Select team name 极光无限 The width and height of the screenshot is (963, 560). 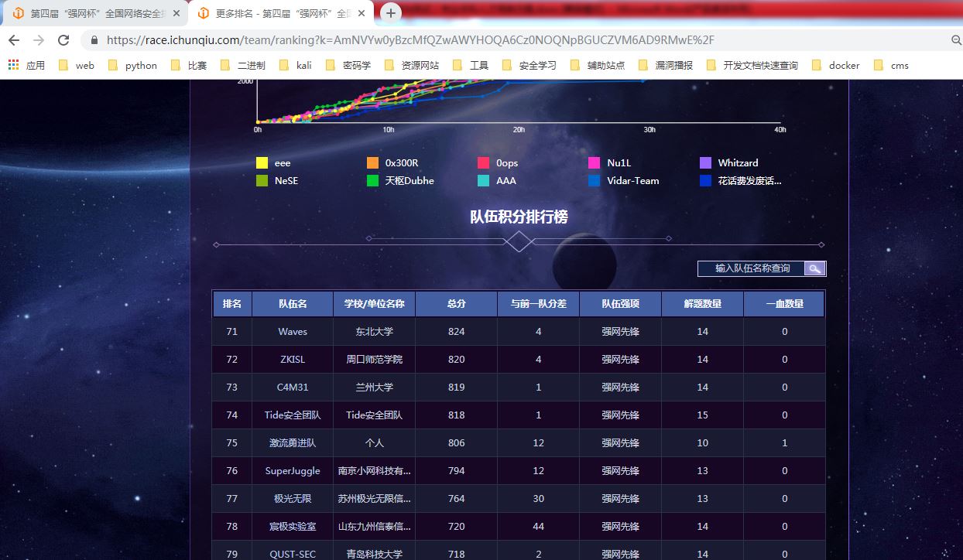pos(293,499)
